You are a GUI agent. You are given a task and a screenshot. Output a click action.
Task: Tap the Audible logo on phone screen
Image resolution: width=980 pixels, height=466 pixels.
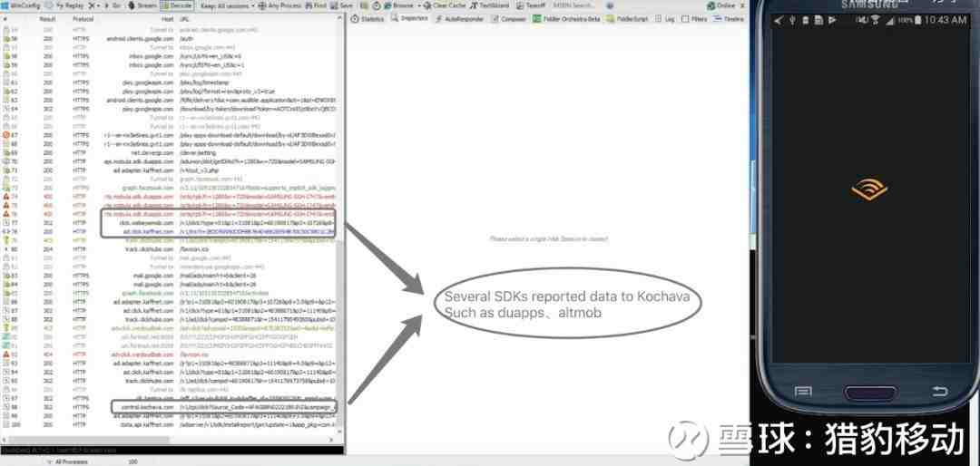point(869,190)
